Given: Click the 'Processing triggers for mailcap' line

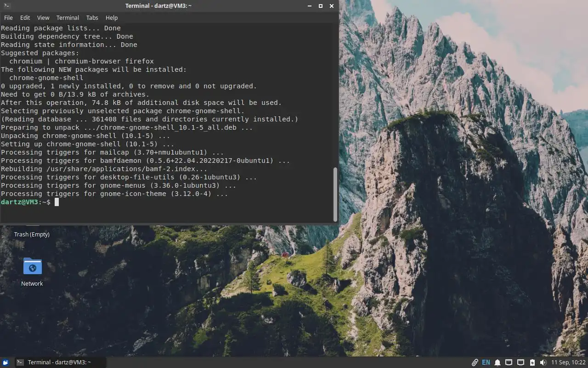Looking at the screenshot, I should pos(112,152).
